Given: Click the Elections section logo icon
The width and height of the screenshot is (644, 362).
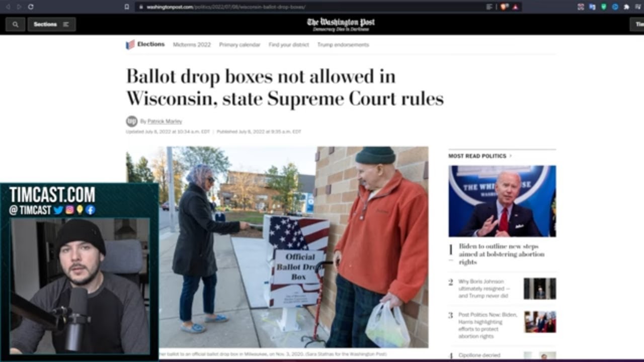Looking at the screenshot, I should (130, 45).
